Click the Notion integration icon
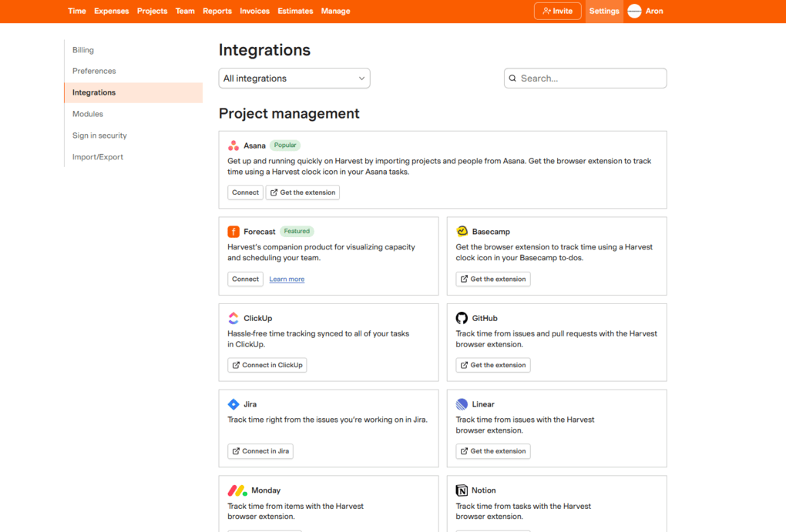The height and width of the screenshot is (532, 786). (462, 490)
